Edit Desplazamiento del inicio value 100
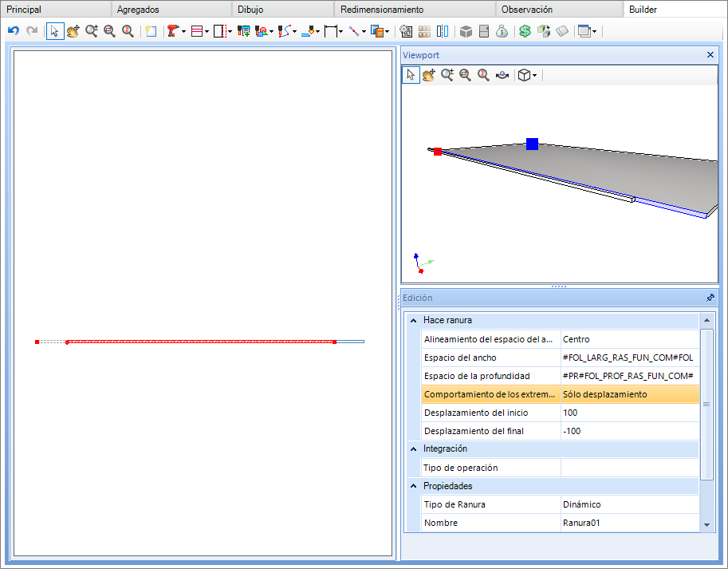Viewport: 728px width, 569px height. click(x=630, y=413)
